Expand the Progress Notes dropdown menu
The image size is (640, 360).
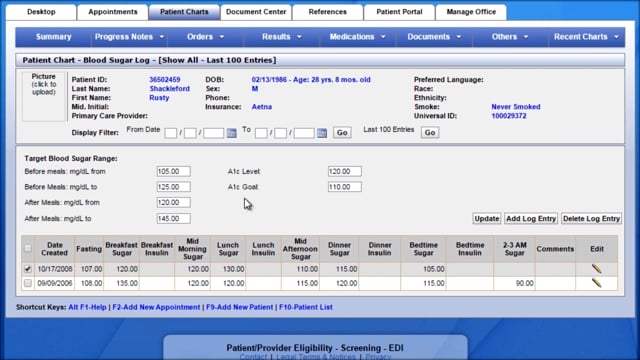162,37
